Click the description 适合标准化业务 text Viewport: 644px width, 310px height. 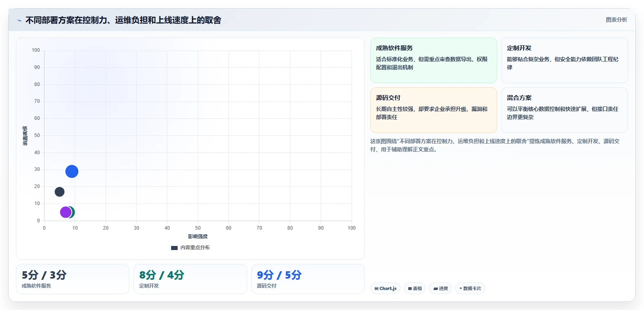(x=432, y=63)
